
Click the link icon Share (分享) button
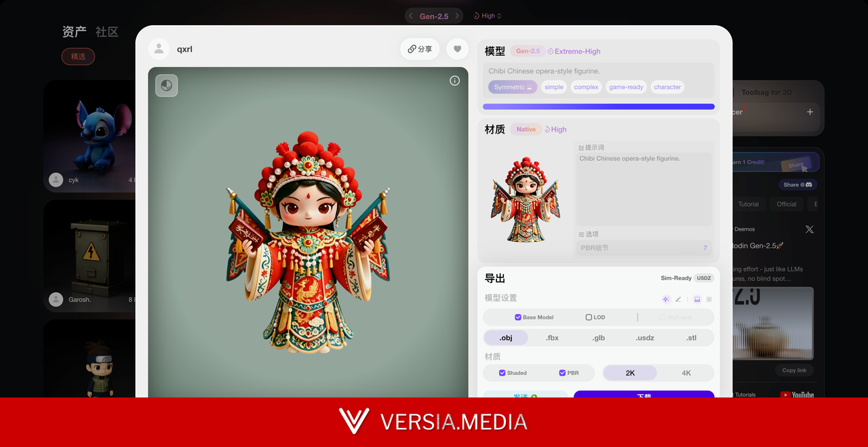(420, 49)
